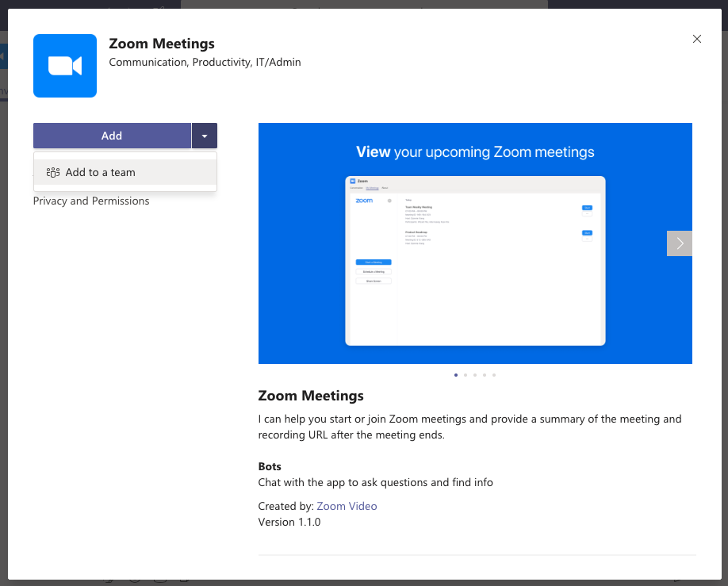
Task: Advance carousel with next arrow
Action: click(680, 243)
